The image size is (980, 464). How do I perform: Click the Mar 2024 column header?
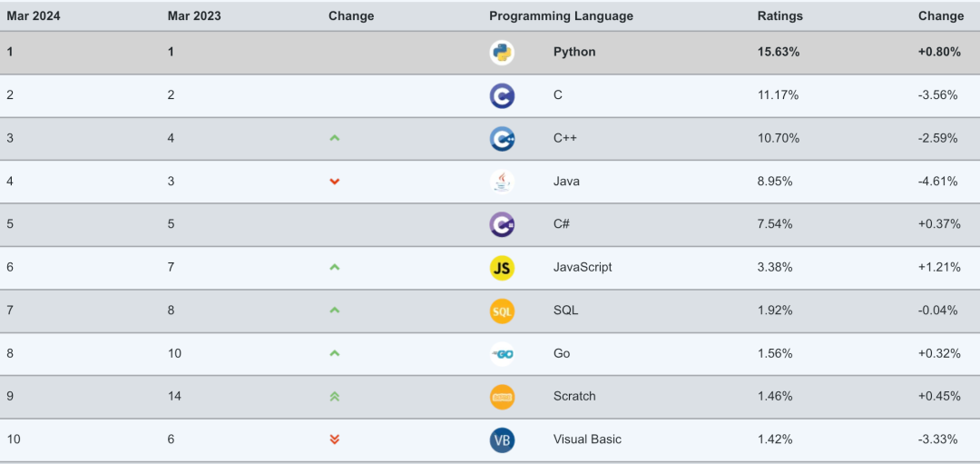coord(34,16)
